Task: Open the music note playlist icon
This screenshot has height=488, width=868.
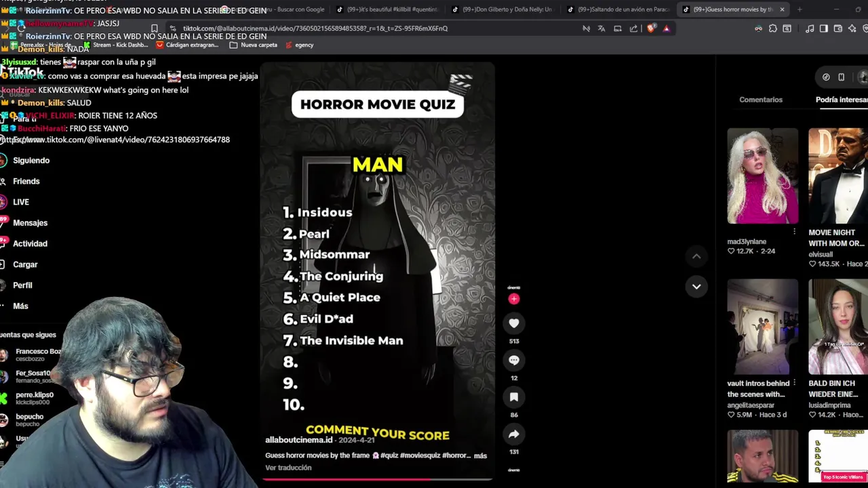Action: point(810,28)
